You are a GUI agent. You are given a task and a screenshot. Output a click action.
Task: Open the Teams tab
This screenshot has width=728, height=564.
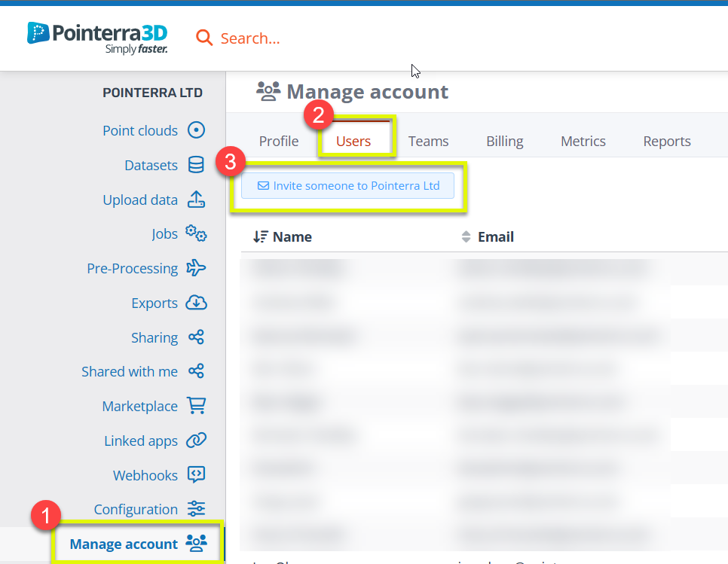tap(428, 141)
